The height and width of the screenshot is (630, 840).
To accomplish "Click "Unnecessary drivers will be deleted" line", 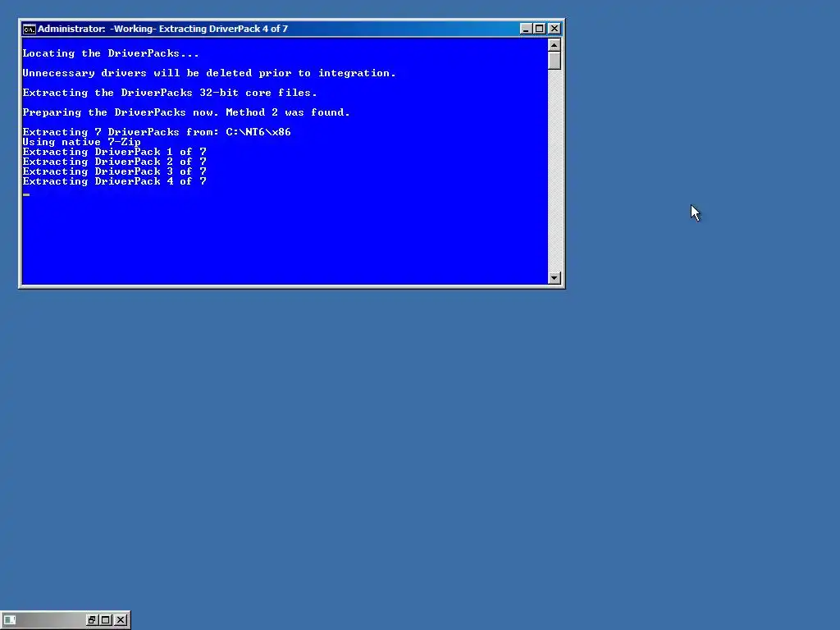I will [209, 73].
